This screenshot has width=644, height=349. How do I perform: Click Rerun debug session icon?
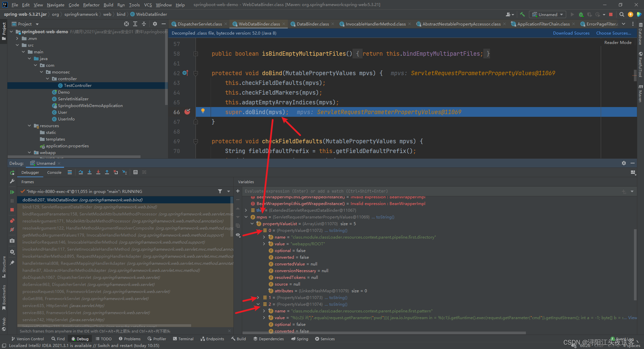[x=12, y=172]
